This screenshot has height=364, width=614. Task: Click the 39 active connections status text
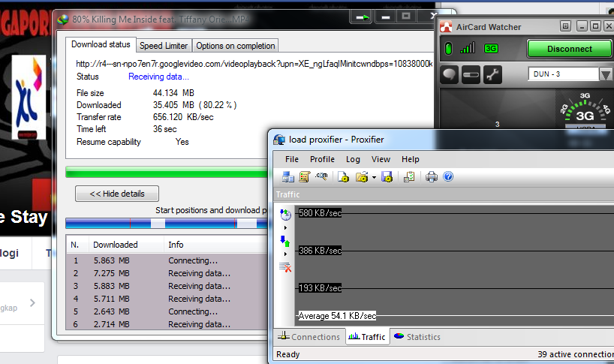click(576, 354)
